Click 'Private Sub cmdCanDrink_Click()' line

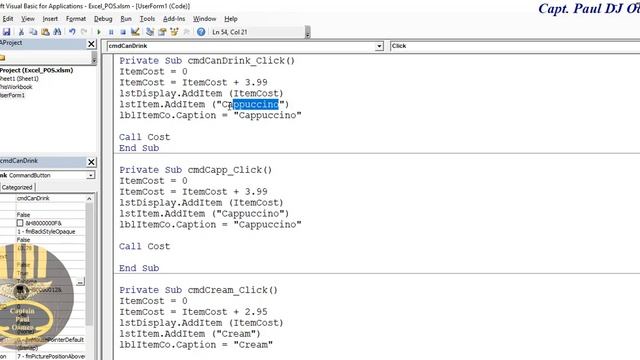click(x=207, y=61)
